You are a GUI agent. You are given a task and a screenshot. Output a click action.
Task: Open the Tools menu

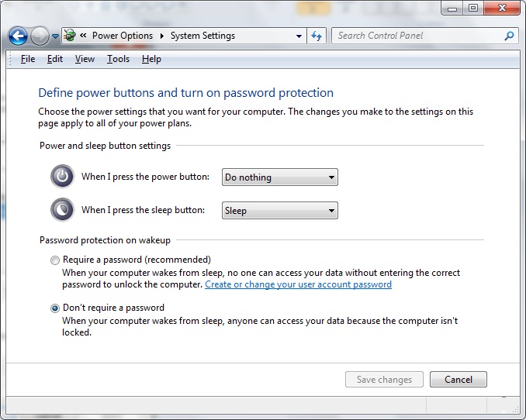point(118,59)
